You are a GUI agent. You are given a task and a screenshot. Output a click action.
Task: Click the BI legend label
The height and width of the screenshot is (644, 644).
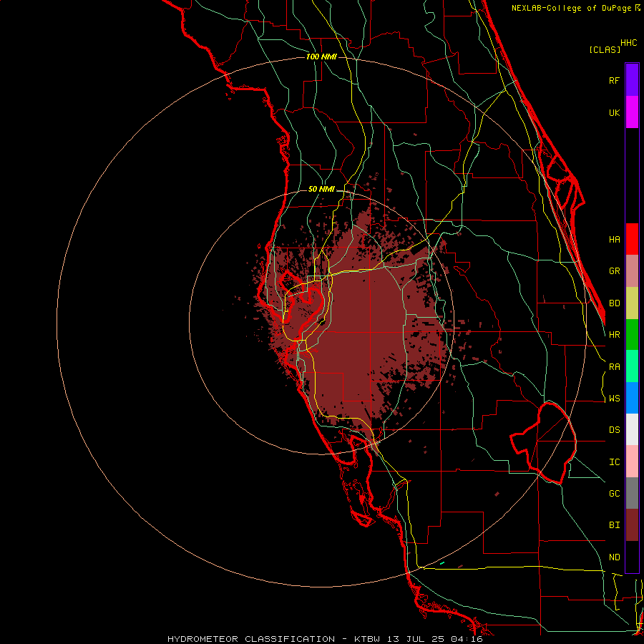coord(614,525)
